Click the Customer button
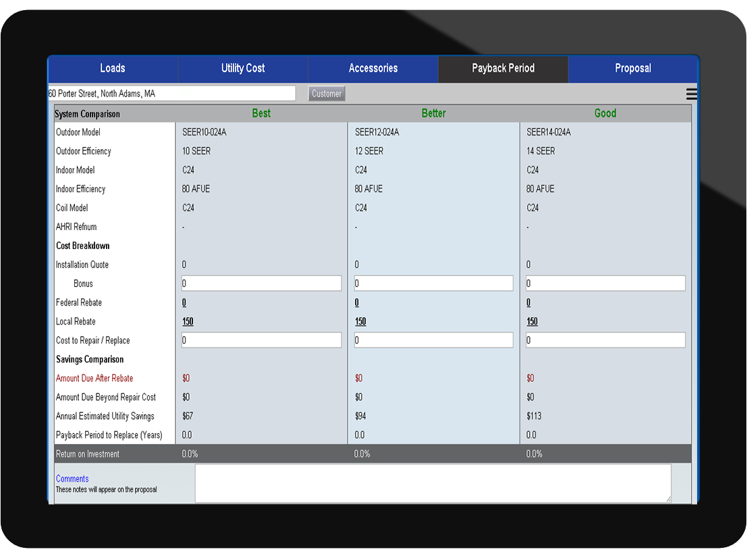Viewport: 747px width, 560px height. point(327,94)
